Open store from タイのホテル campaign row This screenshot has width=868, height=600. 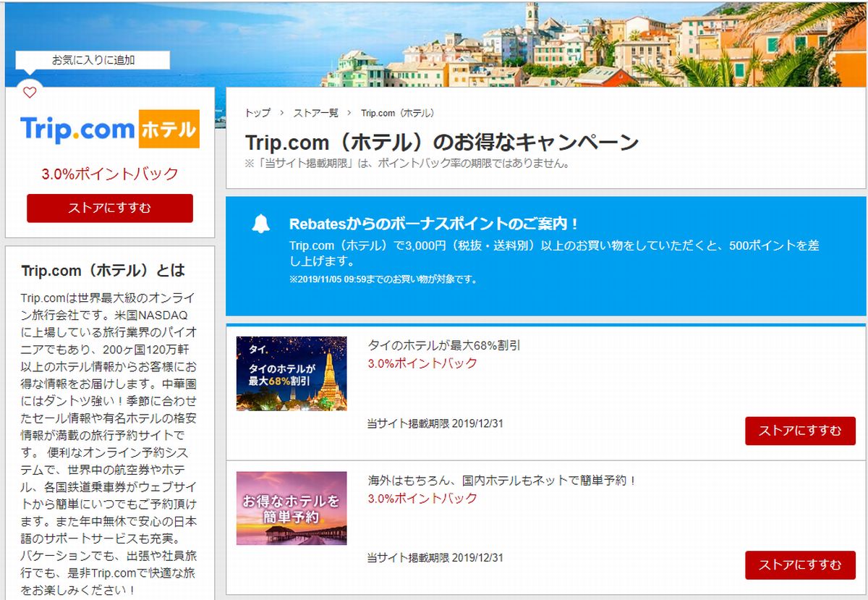pyautogui.click(x=800, y=431)
